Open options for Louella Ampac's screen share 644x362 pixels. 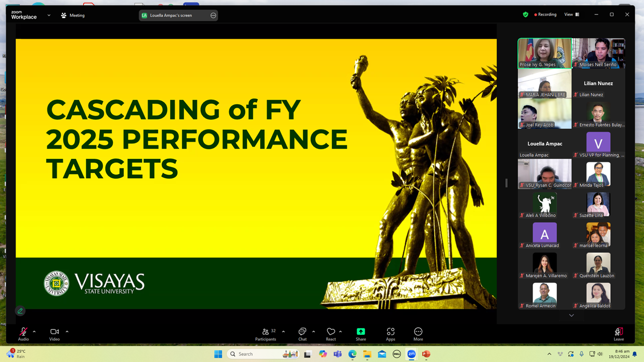pos(213,16)
